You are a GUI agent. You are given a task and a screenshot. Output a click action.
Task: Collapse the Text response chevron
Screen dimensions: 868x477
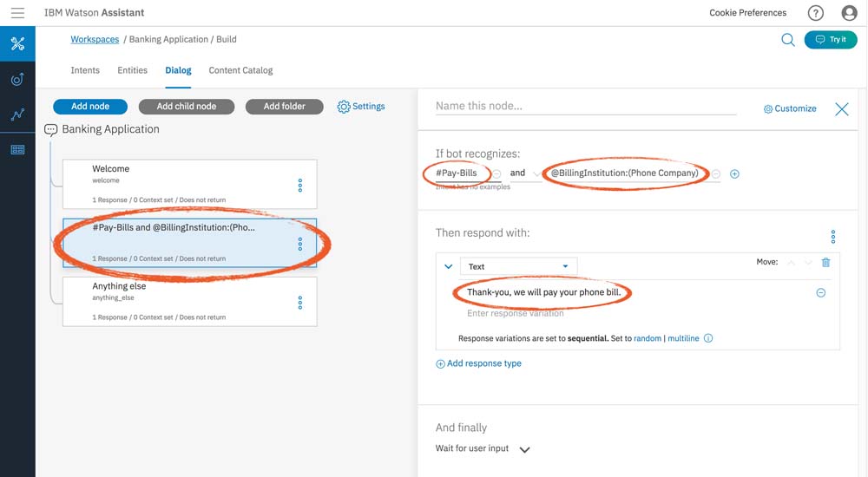448,267
